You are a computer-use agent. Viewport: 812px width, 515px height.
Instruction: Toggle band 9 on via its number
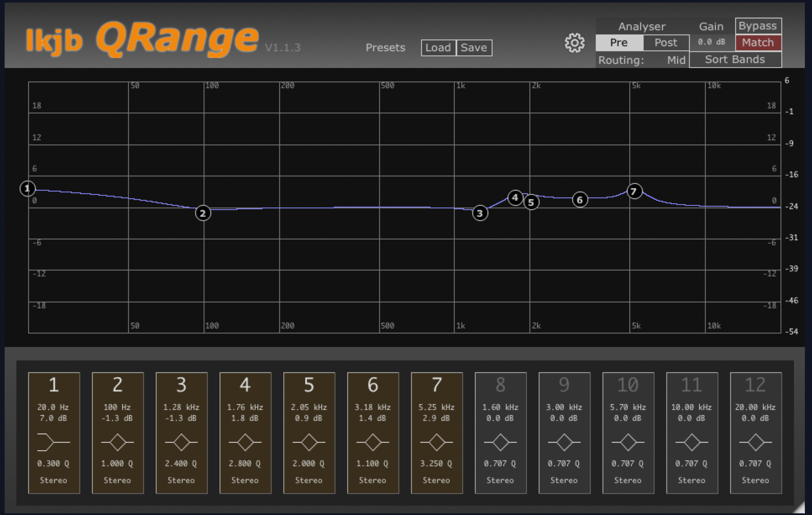pos(564,384)
